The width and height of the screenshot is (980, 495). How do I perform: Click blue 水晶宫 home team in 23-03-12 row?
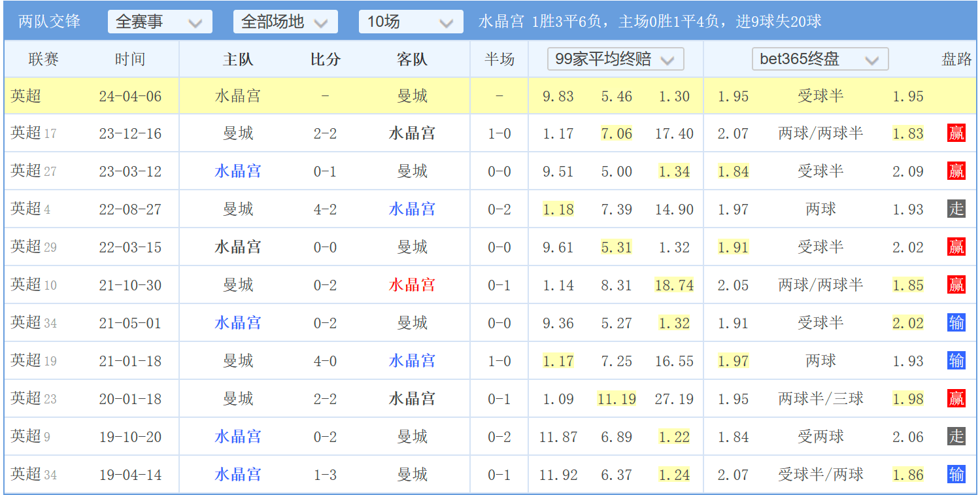click(238, 171)
